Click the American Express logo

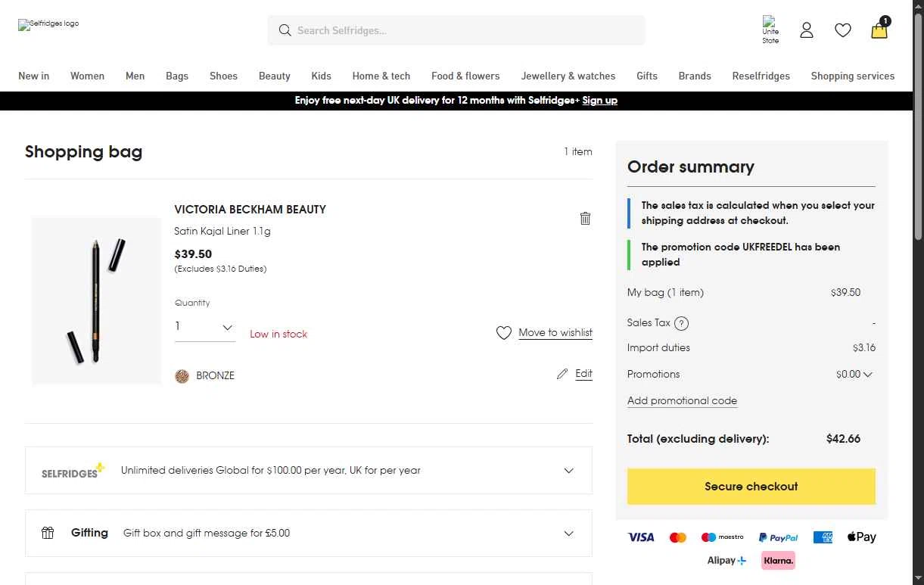823,537
